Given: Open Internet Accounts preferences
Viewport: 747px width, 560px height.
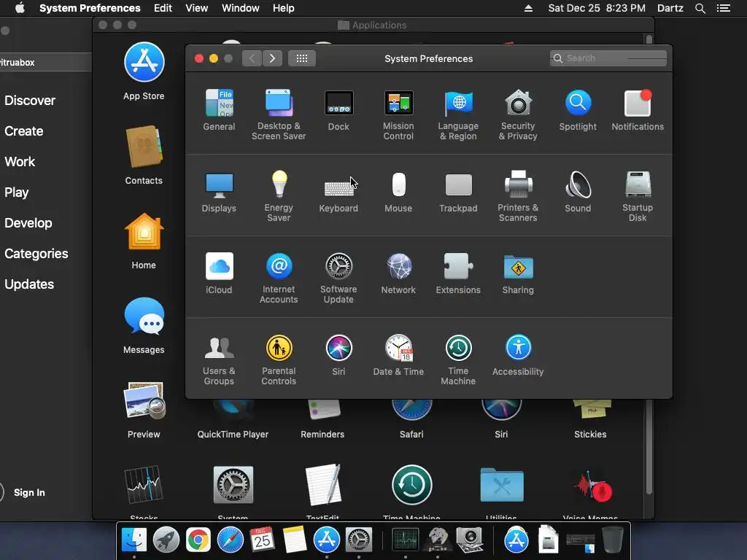Looking at the screenshot, I should 279,278.
